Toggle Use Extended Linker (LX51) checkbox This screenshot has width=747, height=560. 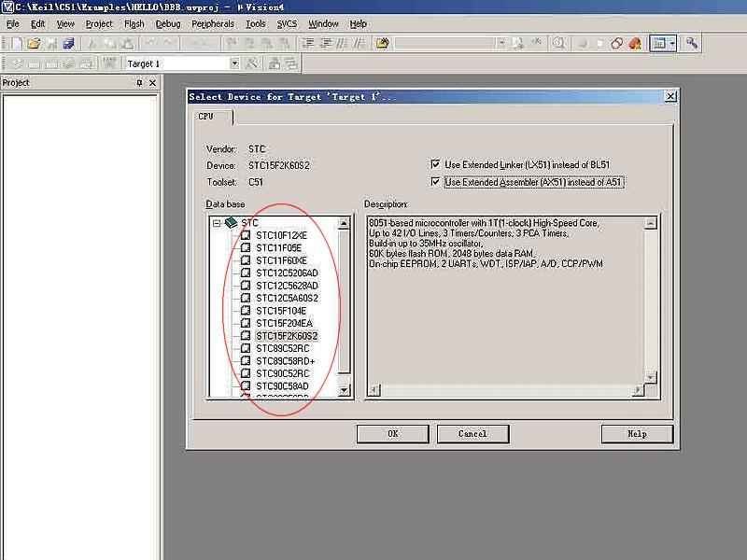coord(435,164)
